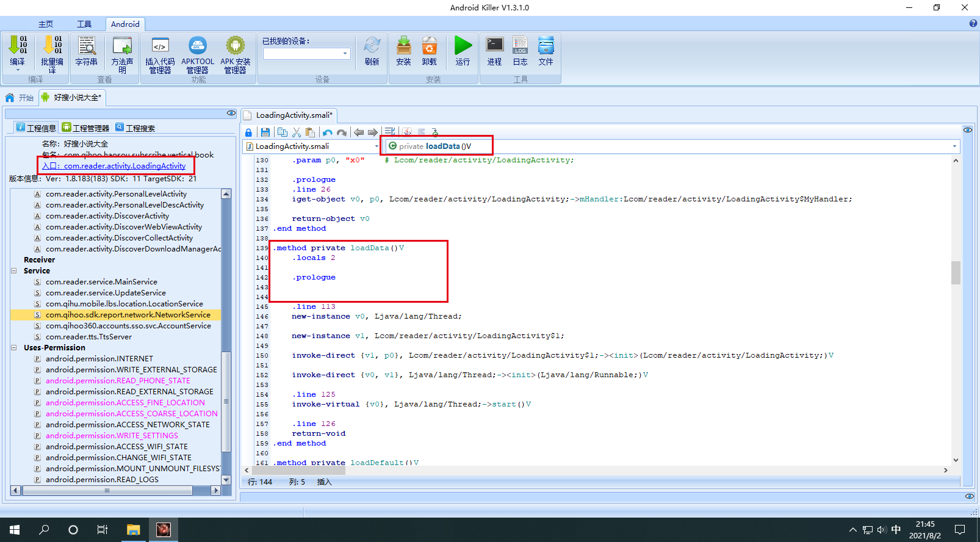Click the Java view icon in editor toolbar
The image size is (980, 542).
[407, 132]
